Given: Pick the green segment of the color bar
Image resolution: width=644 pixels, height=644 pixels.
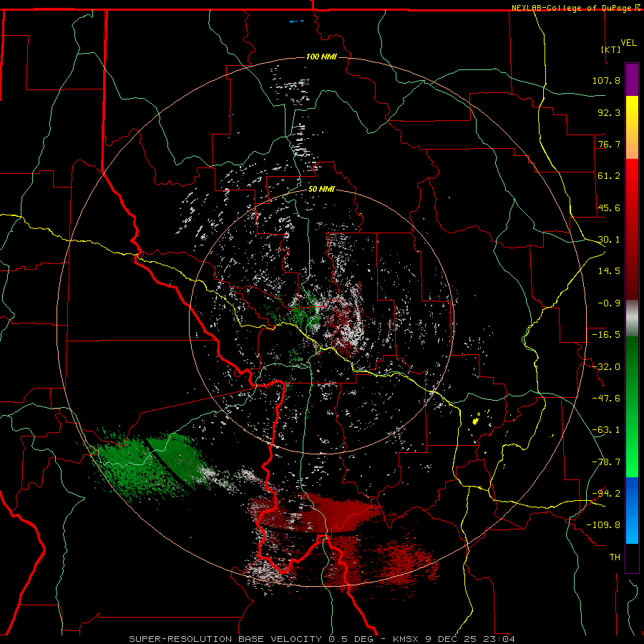Looking at the screenshot, I should pos(632,406).
